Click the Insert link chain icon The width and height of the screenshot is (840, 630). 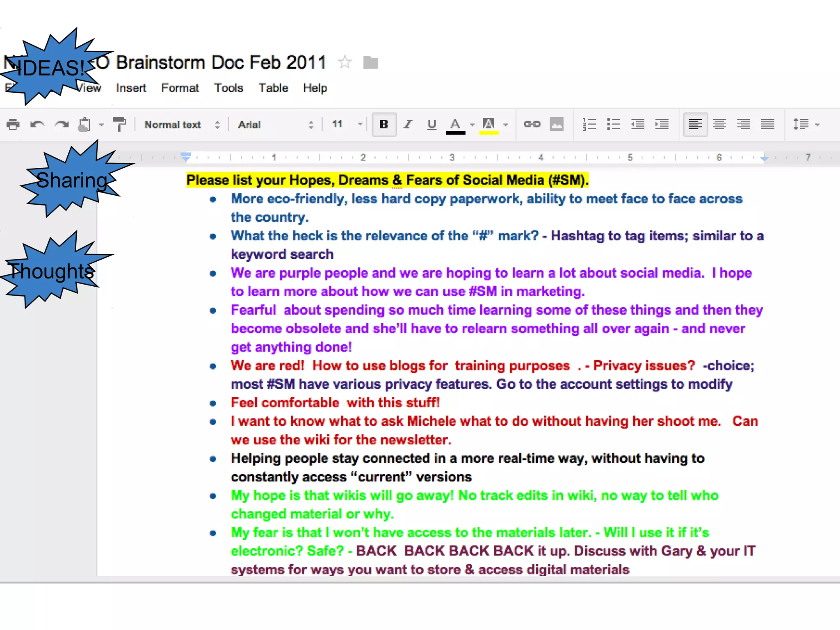click(532, 124)
